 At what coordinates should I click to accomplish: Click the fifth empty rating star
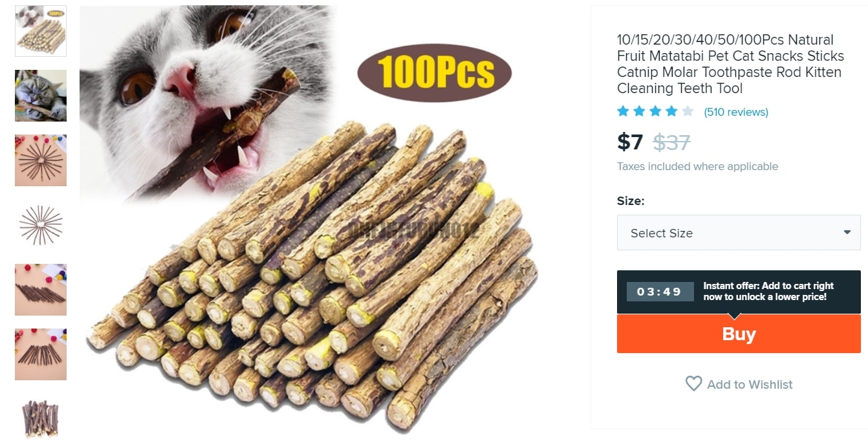688,111
